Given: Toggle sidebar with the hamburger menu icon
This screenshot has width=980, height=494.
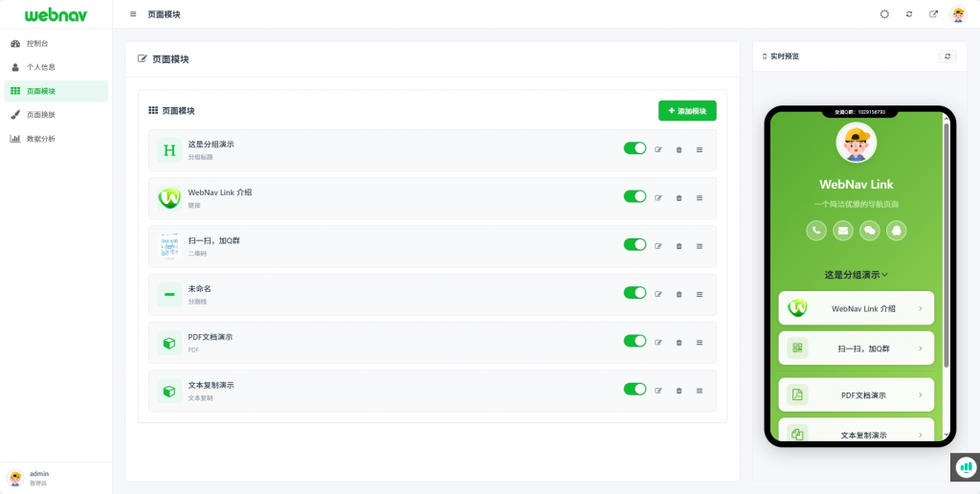Looking at the screenshot, I should [133, 14].
